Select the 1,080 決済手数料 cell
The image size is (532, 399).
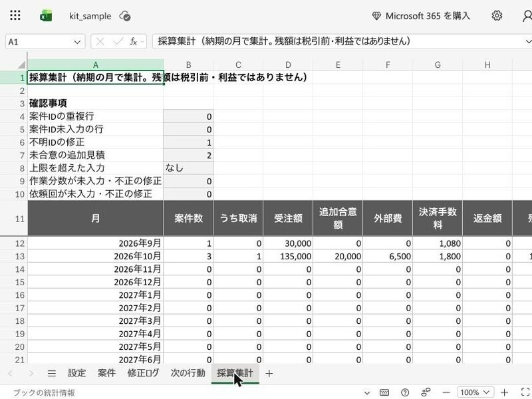(x=438, y=243)
